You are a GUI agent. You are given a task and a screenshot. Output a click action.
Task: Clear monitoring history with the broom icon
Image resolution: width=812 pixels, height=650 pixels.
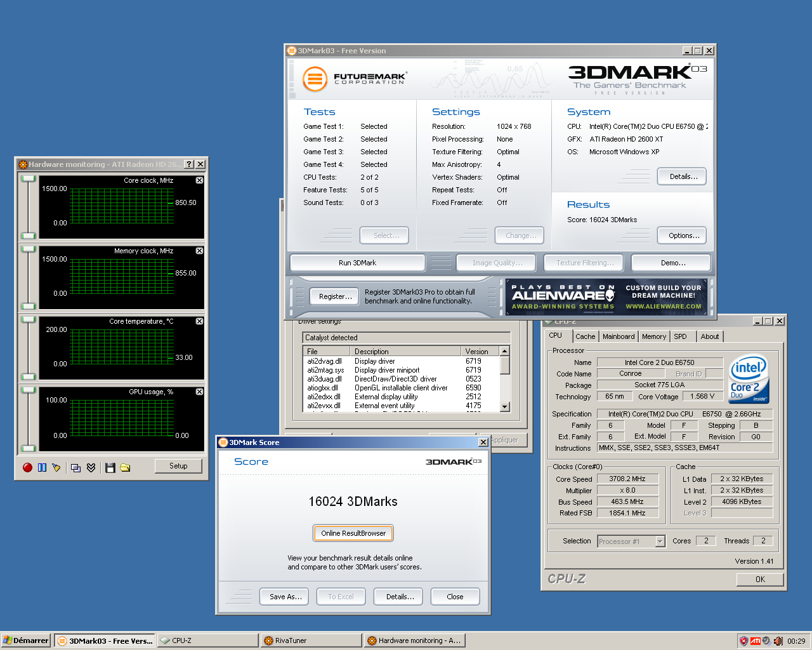(x=56, y=467)
